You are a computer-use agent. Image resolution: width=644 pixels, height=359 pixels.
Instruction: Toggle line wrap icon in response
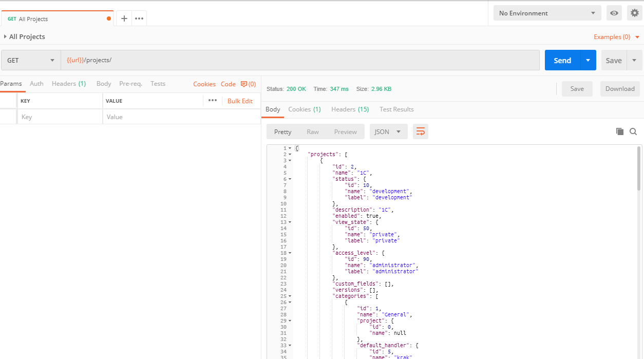[421, 132]
